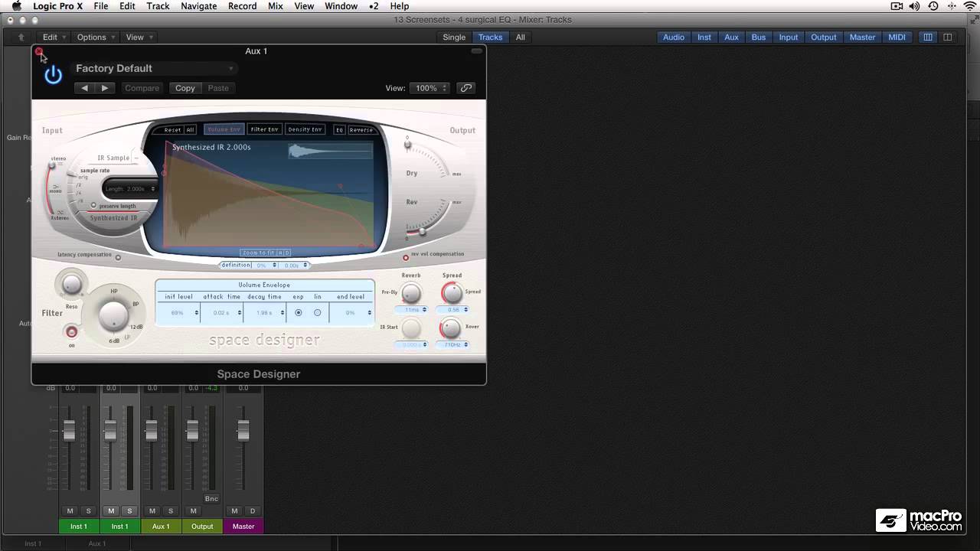
Task: Select narrow channel strips view icon
Action: [x=928, y=37]
